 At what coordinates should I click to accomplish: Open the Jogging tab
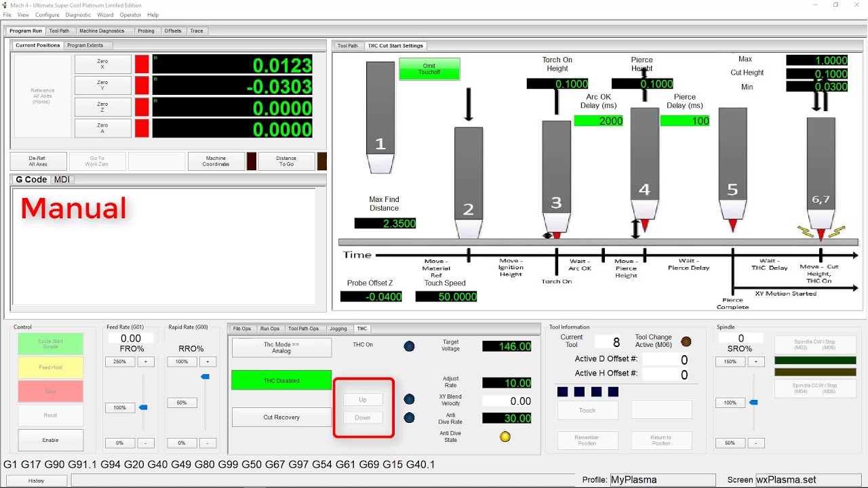338,329
